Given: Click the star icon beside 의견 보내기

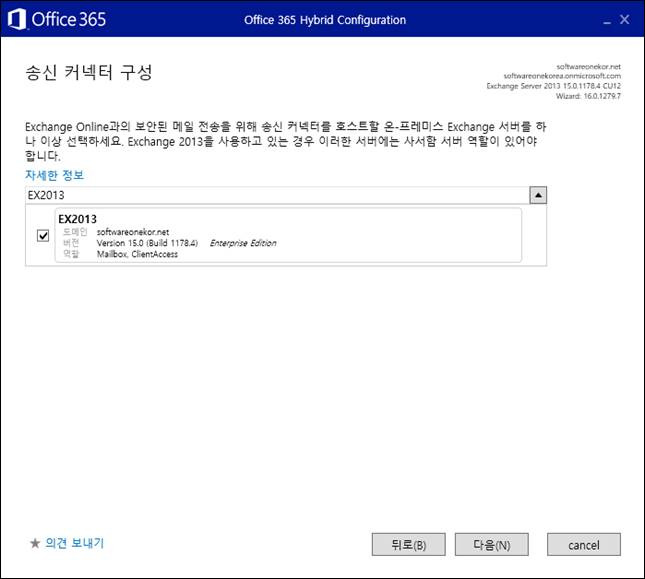Looking at the screenshot, I should pos(35,543).
